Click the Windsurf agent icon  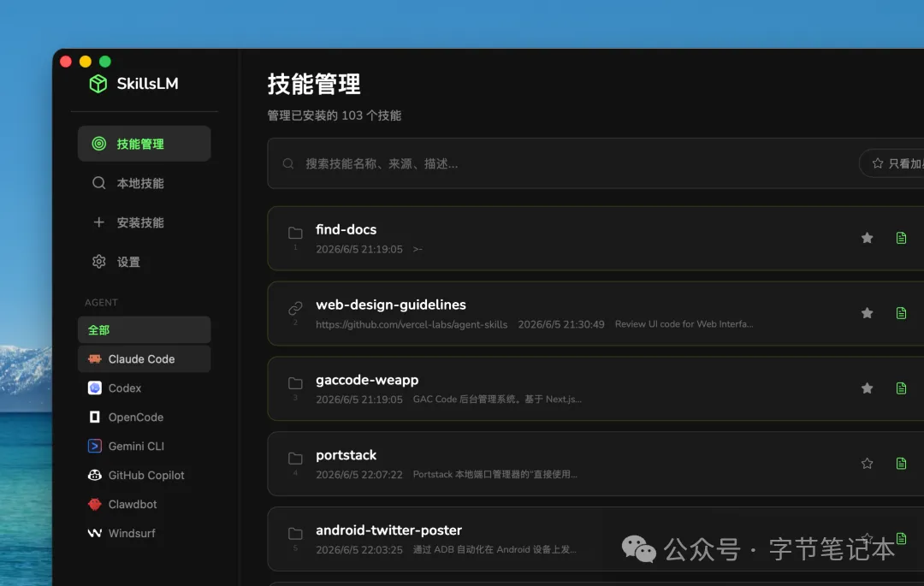94,533
